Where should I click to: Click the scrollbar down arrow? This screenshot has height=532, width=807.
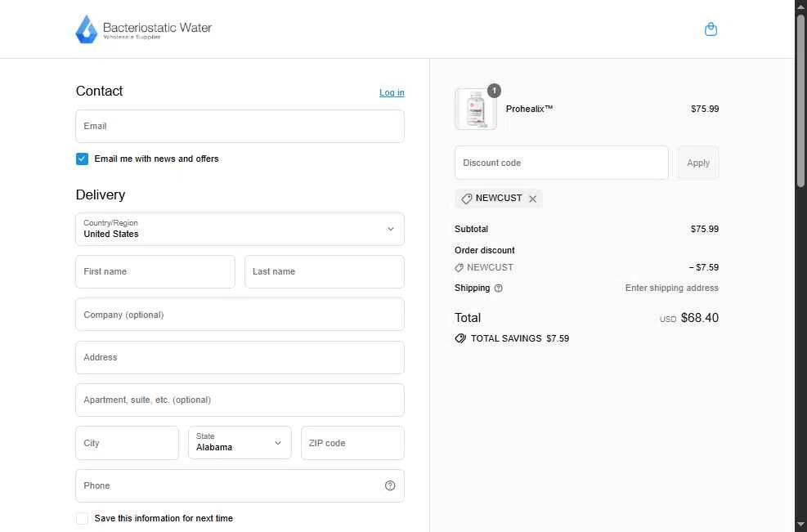[x=800, y=526]
